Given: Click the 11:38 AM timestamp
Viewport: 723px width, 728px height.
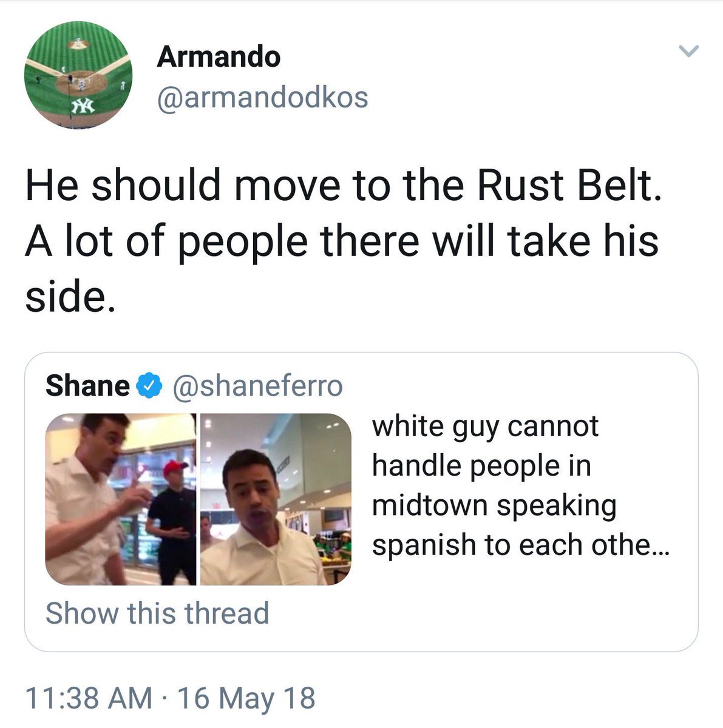Looking at the screenshot, I should coord(89,698).
